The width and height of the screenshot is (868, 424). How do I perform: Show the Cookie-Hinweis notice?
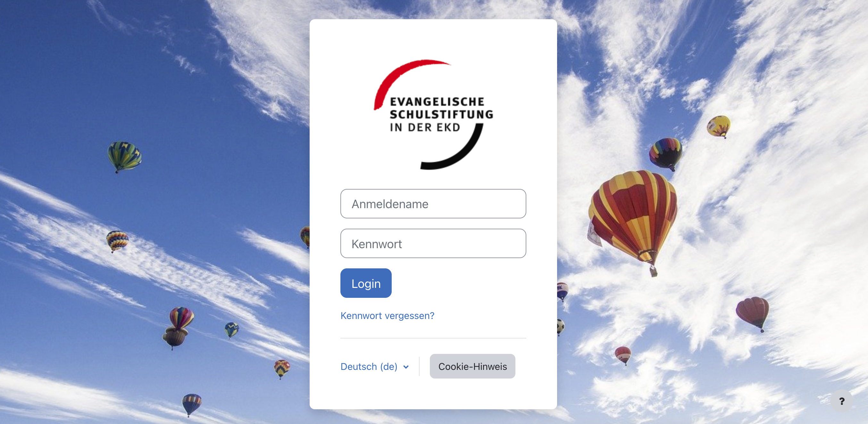coord(472,366)
